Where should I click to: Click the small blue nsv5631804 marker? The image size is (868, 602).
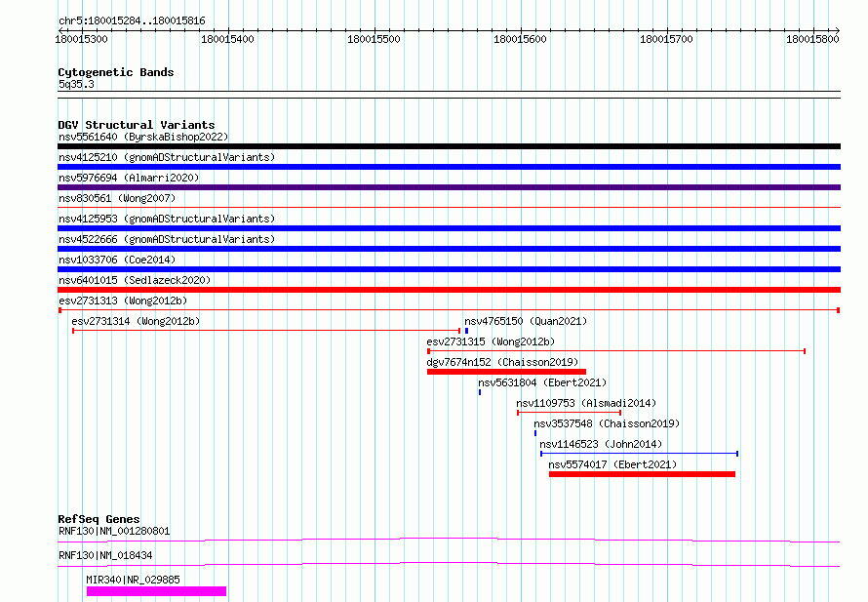[480, 392]
